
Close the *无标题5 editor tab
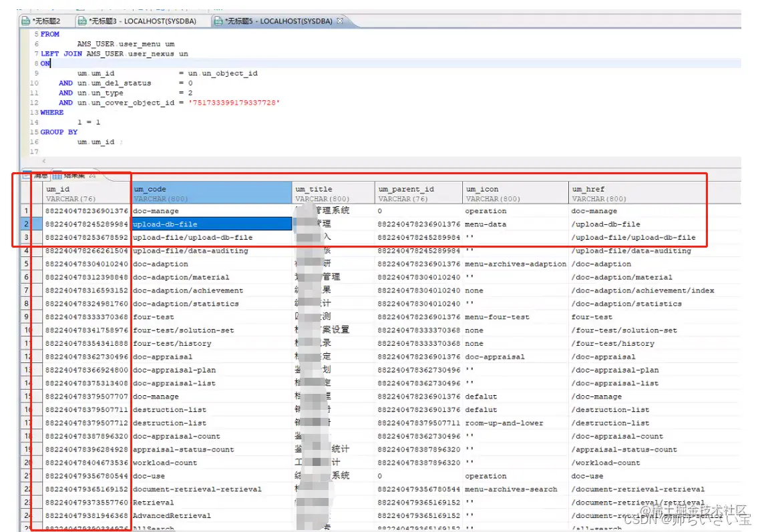click(340, 21)
